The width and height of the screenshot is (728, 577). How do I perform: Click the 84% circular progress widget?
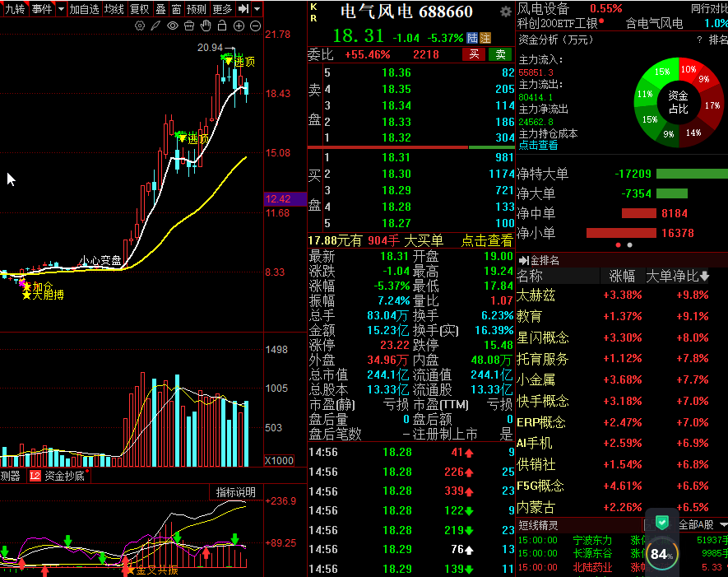coord(661,553)
